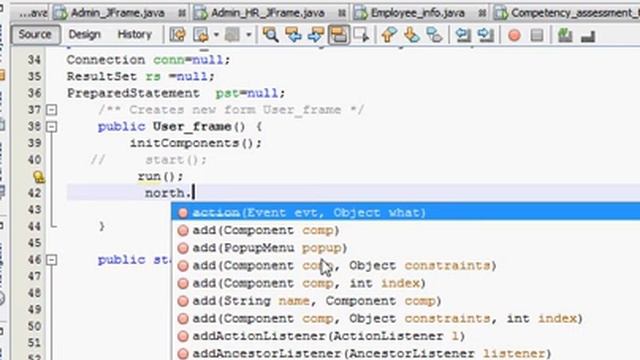Collapse the comment fold at line 37
Viewport: 640px width, 360px height.
[x=51, y=110]
